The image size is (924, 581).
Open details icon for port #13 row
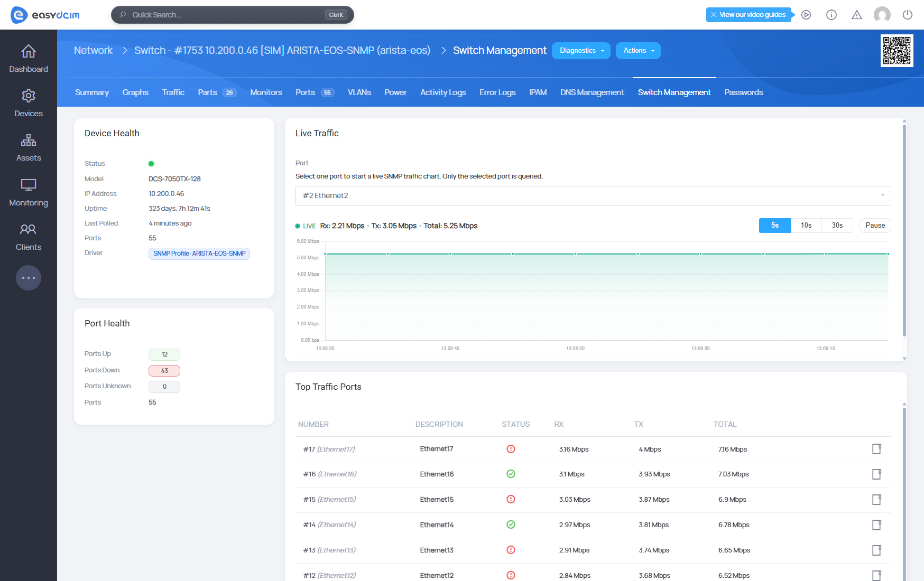876,550
